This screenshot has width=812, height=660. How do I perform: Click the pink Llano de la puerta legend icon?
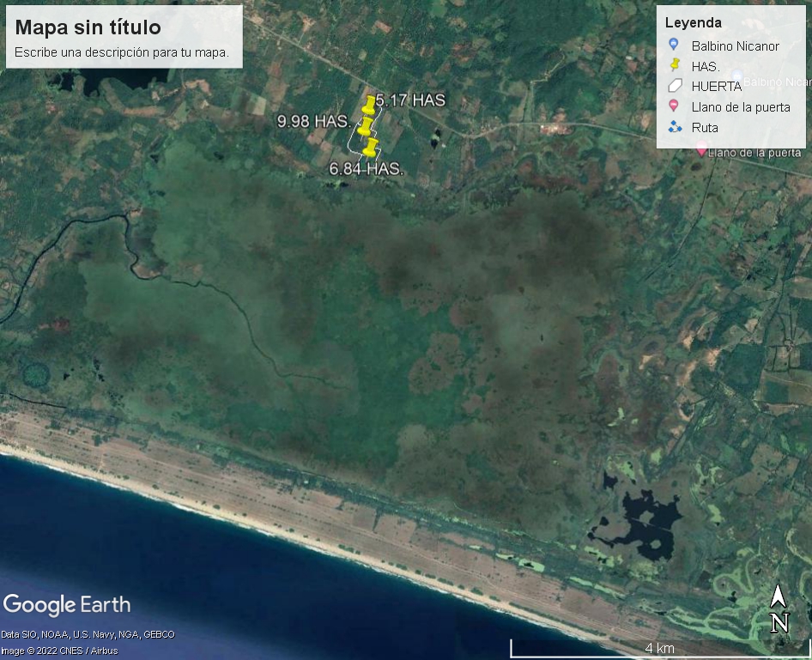coord(673,106)
